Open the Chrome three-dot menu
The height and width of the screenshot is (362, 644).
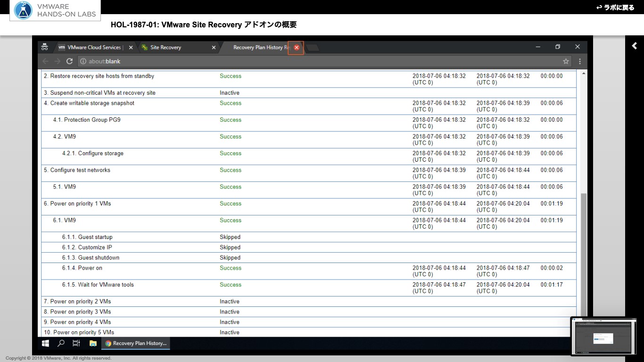pyautogui.click(x=580, y=61)
